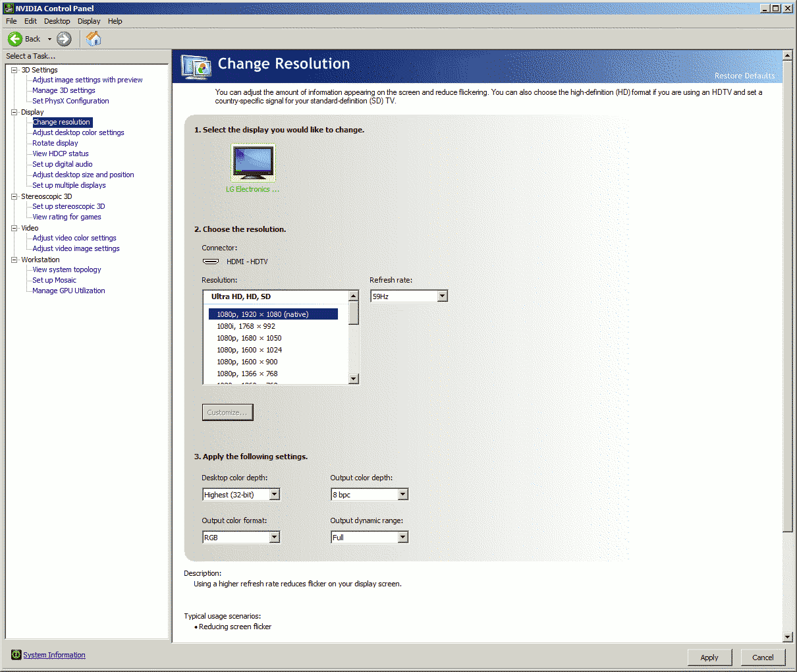Click the System Information icon
797x672 pixels.
pyautogui.click(x=16, y=655)
